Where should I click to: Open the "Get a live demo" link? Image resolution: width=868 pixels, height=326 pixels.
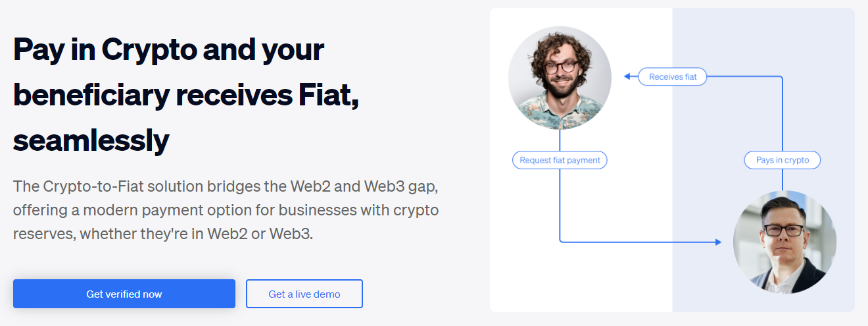(304, 294)
